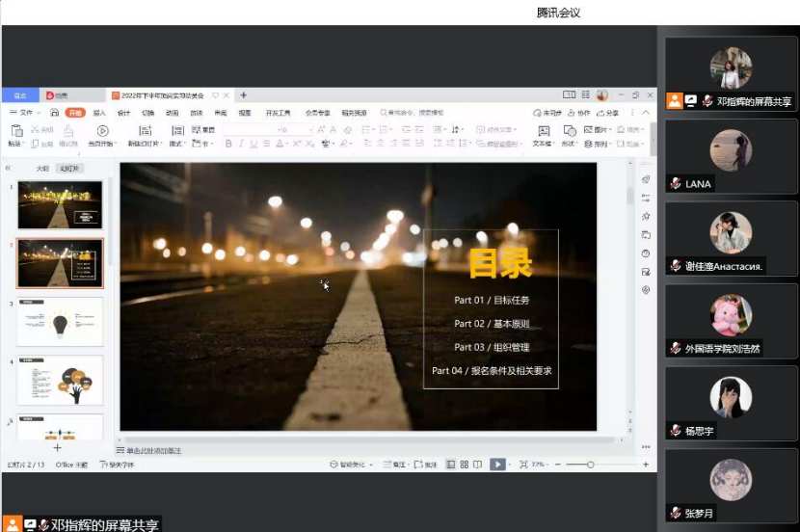The width and height of the screenshot is (800, 532).
Task: Click the slideshow play button in status bar
Action: [497, 465]
